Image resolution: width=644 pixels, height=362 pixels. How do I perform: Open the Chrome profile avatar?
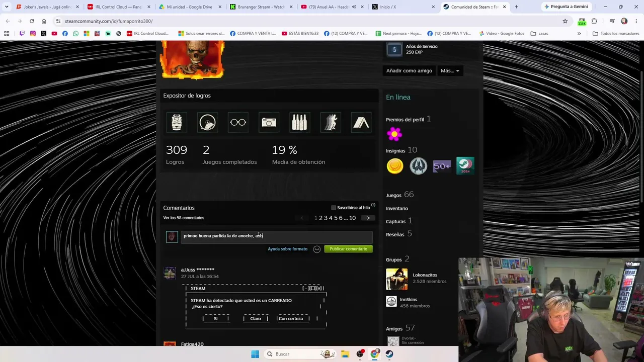coord(624,21)
